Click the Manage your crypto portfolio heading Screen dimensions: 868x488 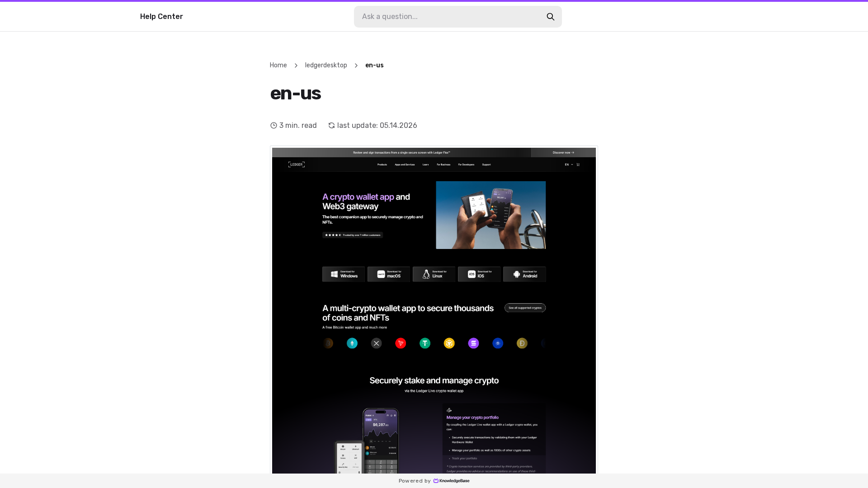tap(472, 418)
